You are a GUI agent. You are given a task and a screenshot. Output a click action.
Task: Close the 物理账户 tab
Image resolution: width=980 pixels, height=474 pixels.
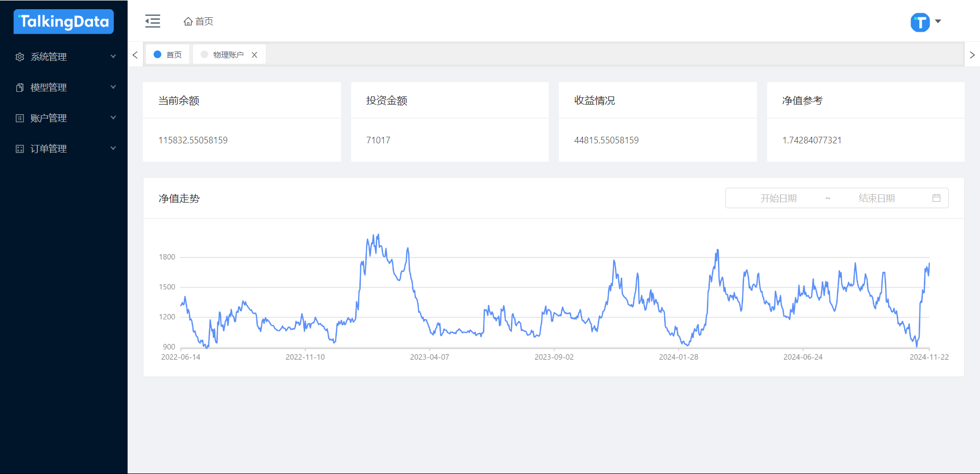254,55
